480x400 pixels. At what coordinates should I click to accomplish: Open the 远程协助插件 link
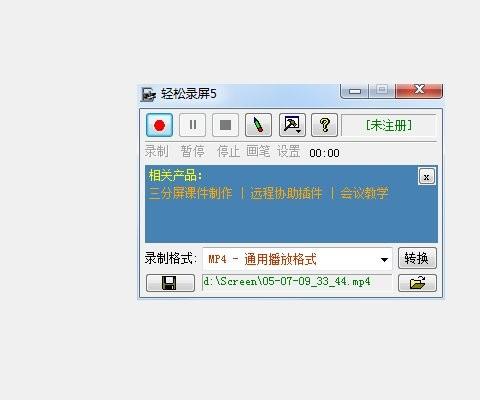(286, 193)
